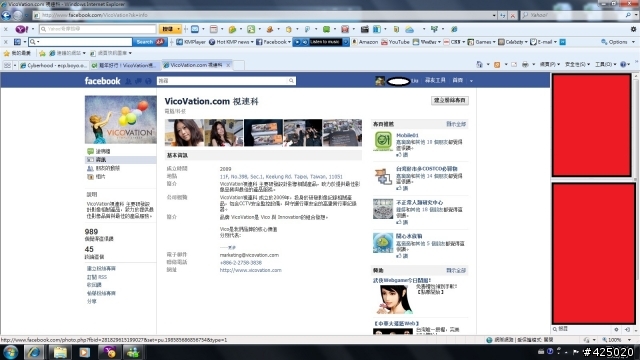Click the Mobile01 page link
The height and width of the screenshot is (360, 640).
[x=407, y=135]
